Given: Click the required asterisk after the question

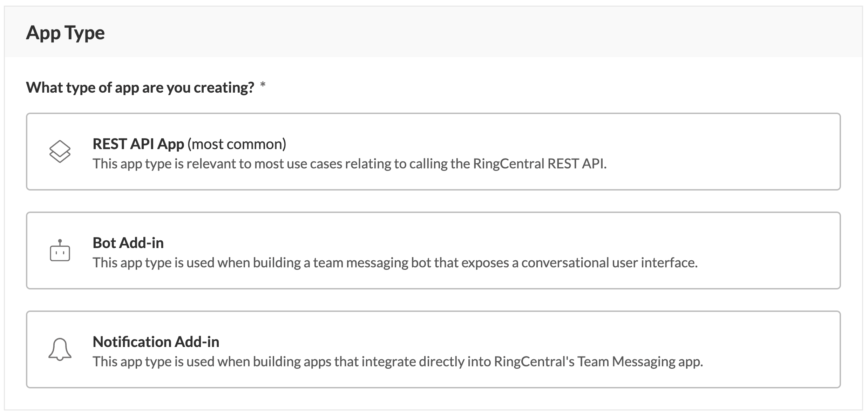Looking at the screenshot, I should [x=263, y=85].
